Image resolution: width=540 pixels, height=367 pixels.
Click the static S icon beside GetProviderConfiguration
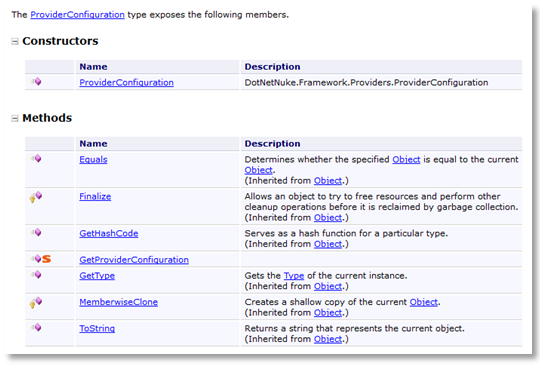(46, 259)
